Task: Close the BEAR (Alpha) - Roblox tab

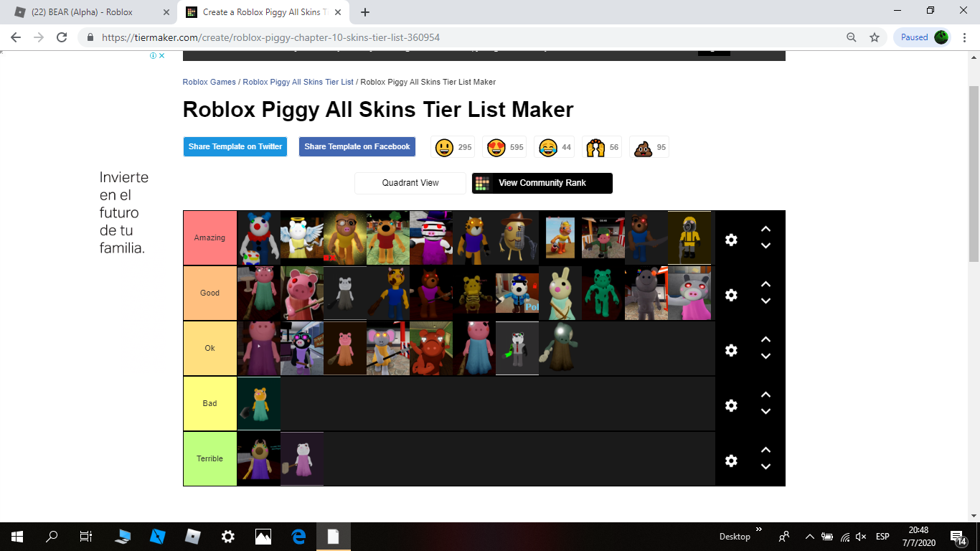Action: pyautogui.click(x=166, y=12)
